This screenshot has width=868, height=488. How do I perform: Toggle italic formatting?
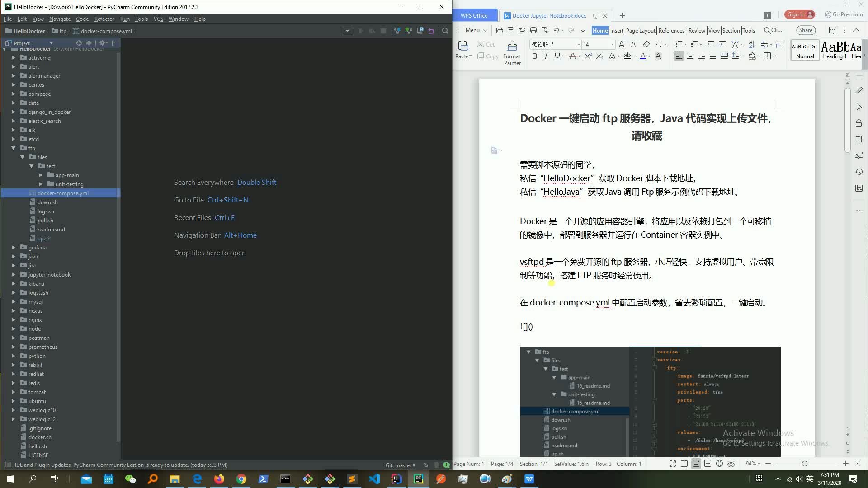(546, 56)
